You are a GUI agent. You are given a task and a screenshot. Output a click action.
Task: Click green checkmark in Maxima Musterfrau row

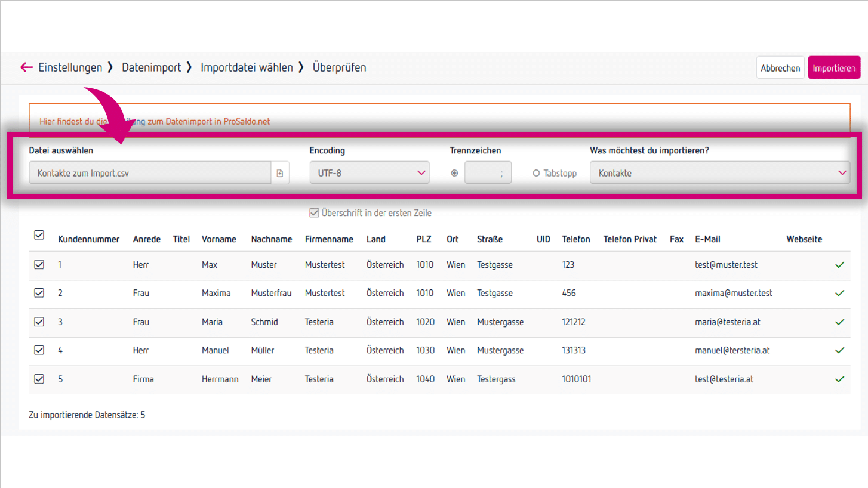tap(839, 294)
